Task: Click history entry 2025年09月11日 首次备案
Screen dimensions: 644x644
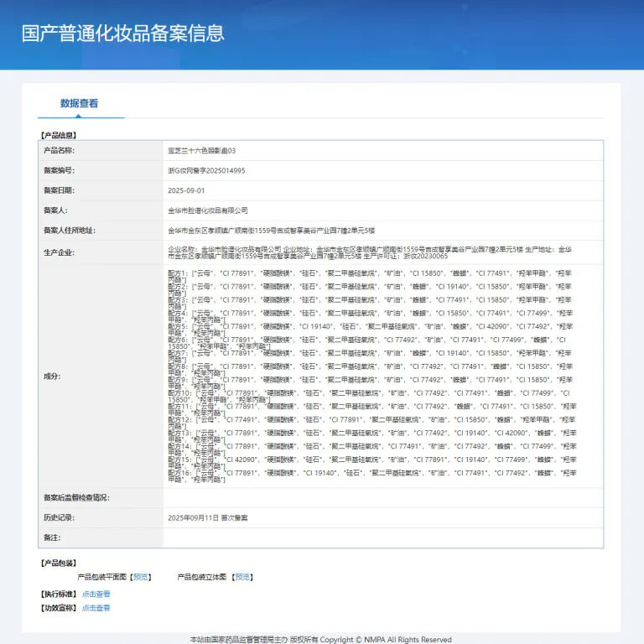Action: pyautogui.click(x=208, y=518)
